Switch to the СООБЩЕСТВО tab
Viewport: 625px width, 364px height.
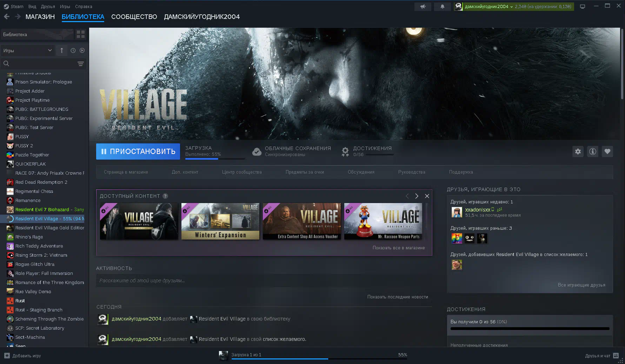point(134,16)
